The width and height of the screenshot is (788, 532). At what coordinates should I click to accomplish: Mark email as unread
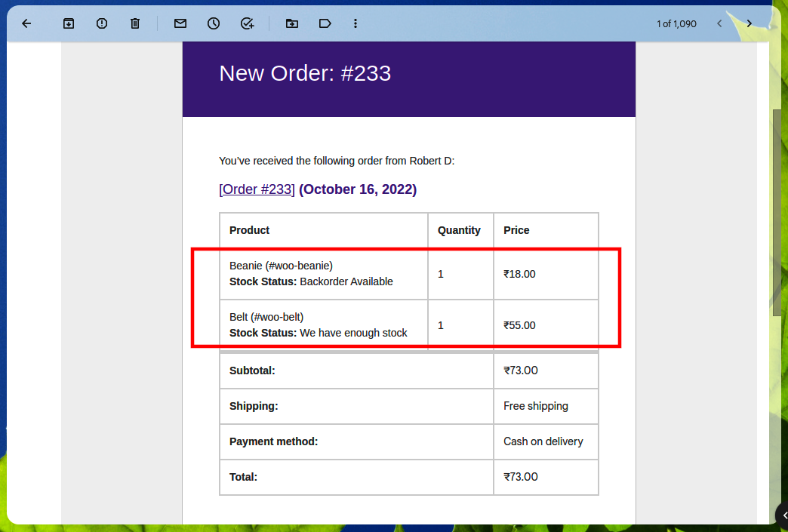click(x=180, y=23)
